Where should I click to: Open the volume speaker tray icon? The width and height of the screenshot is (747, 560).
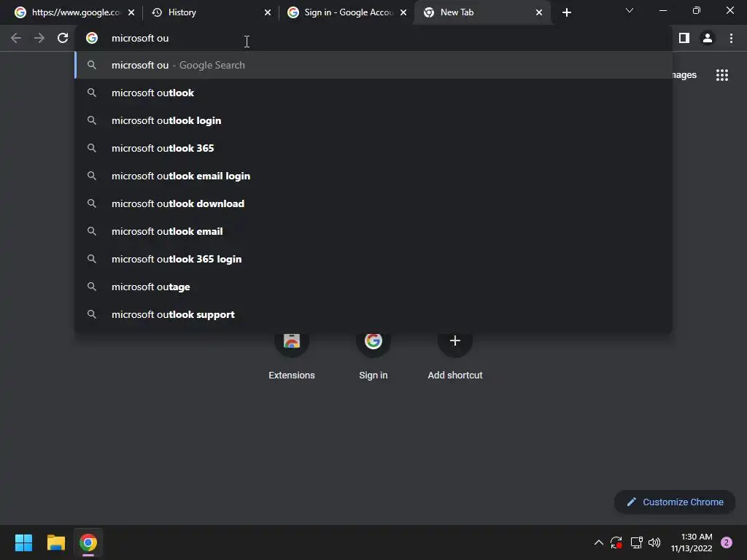654,542
